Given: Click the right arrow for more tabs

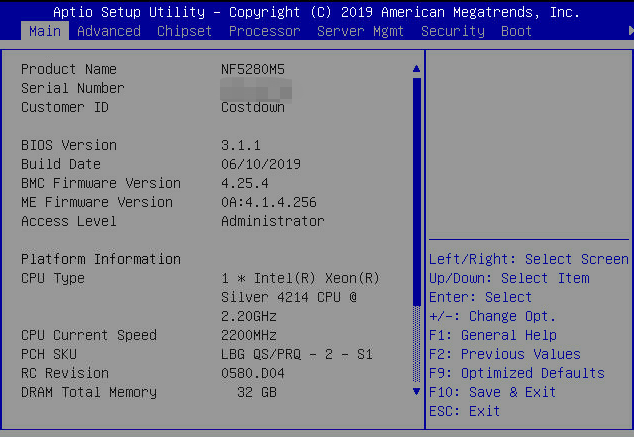Looking at the screenshot, I should point(629,31).
